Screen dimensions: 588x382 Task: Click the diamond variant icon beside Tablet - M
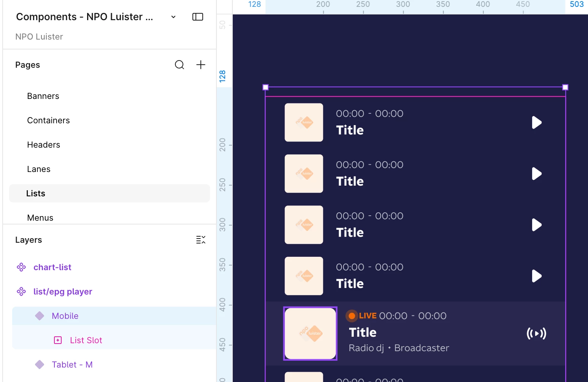click(x=40, y=364)
